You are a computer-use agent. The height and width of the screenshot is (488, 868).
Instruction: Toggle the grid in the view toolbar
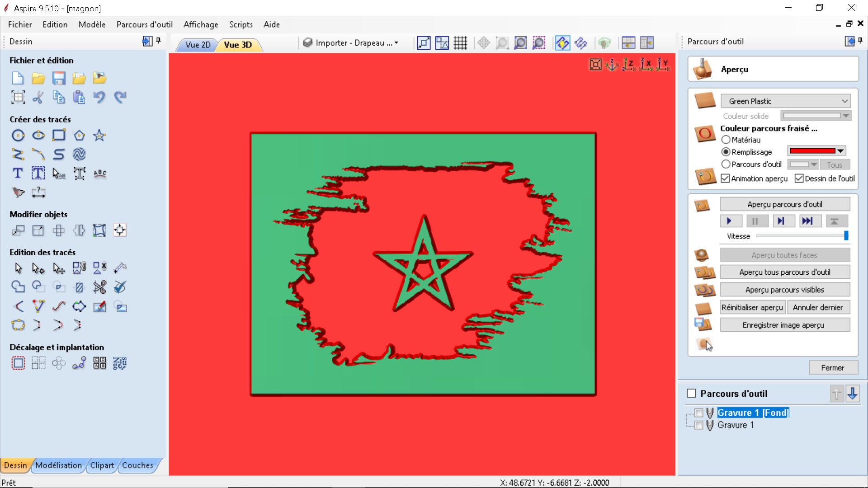[460, 43]
